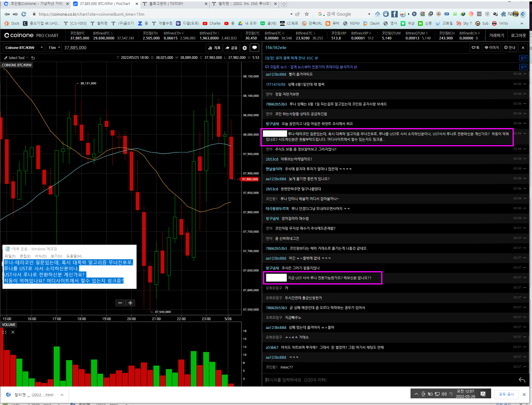Screen dimensions: 532x405
Task: Select the 코인원ETH ticker
Action: (x=151, y=36)
